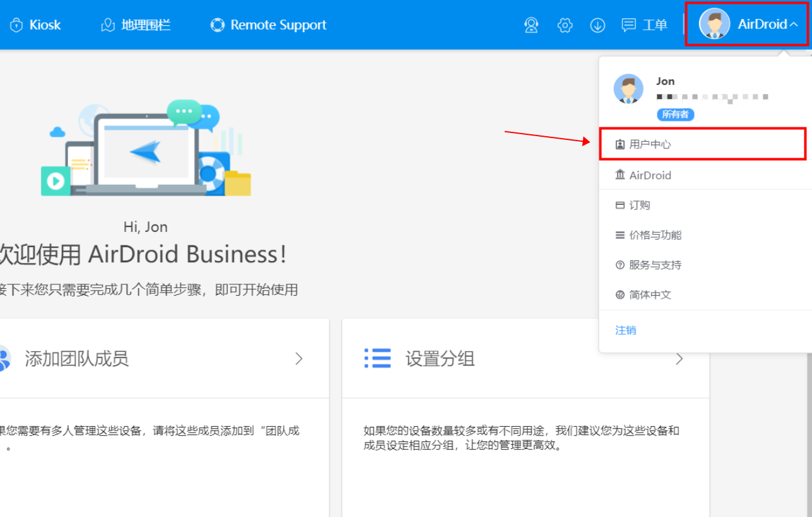Expand chevron on 设置分组 card
The height and width of the screenshot is (517, 812).
pos(680,359)
